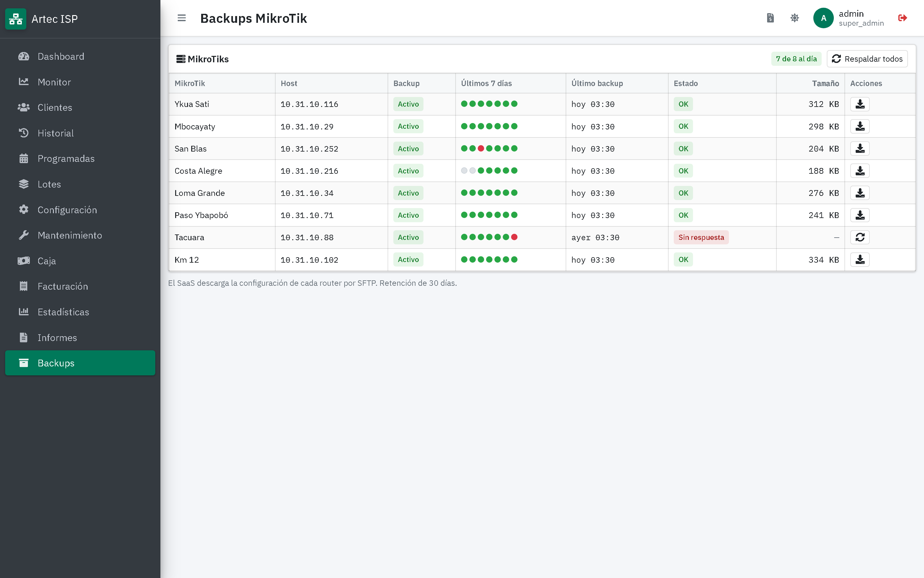Click the 'Sin respuesta' status badge
The width and height of the screenshot is (924, 578).
point(701,237)
